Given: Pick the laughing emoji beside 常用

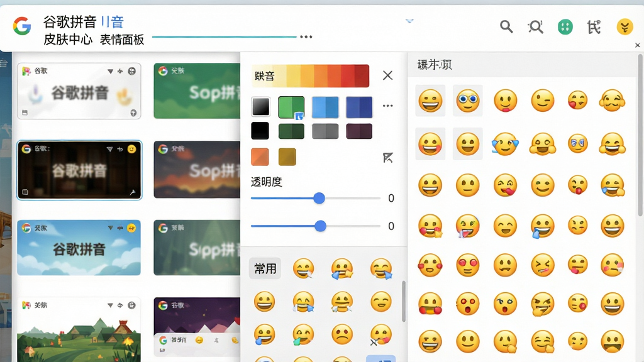Looking at the screenshot, I should coord(304,269).
